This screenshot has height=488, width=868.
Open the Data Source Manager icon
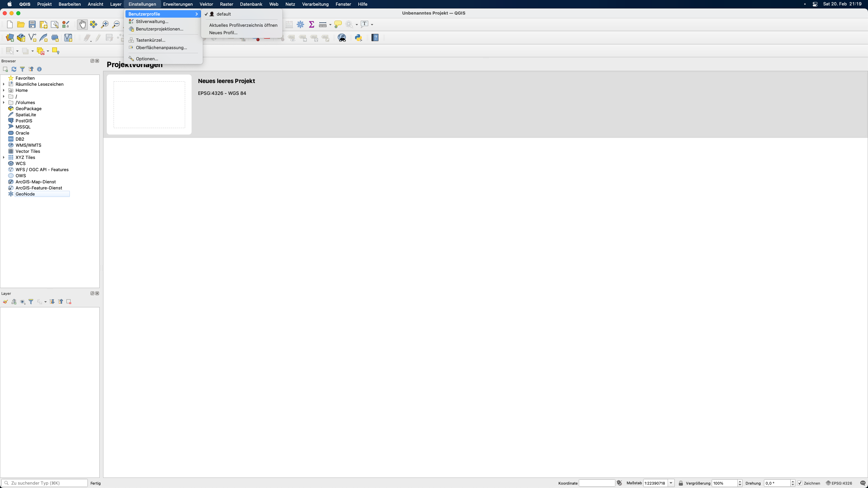(10, 38)
